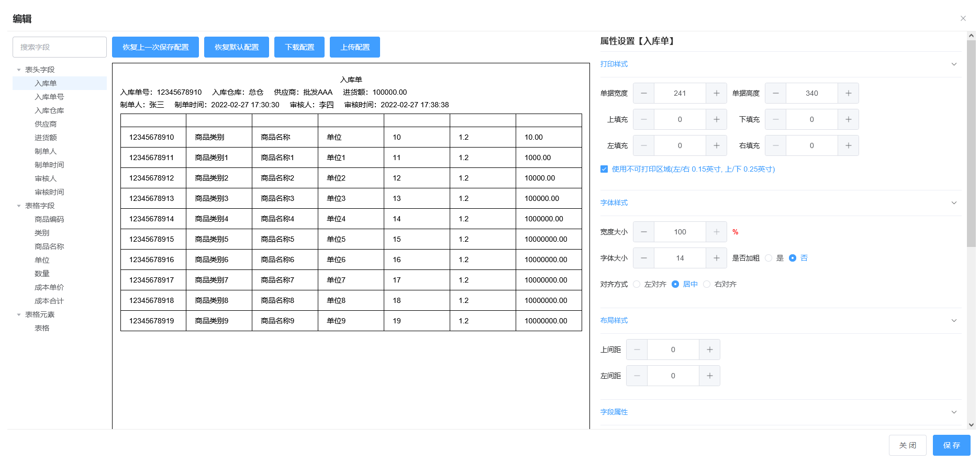Select 右对齐 alignment radio button
The height and width of the screenshot is (462, 980).
click(707, 284)
